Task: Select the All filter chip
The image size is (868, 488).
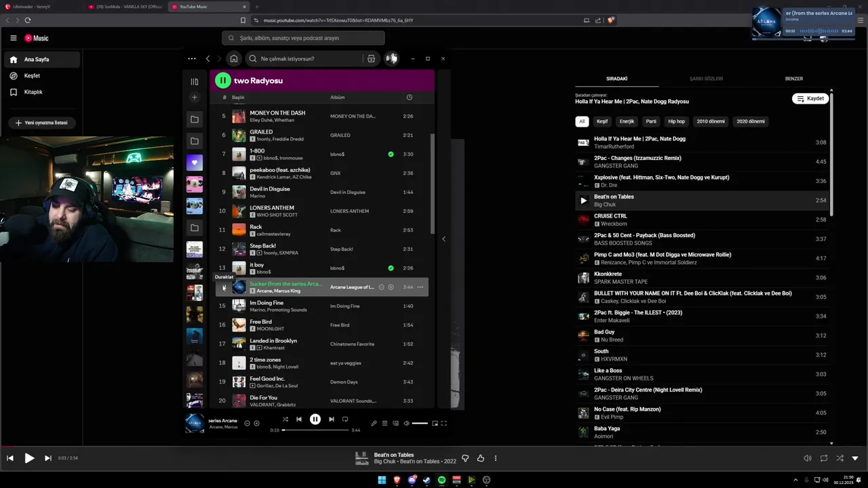Action: coord(582,121)
